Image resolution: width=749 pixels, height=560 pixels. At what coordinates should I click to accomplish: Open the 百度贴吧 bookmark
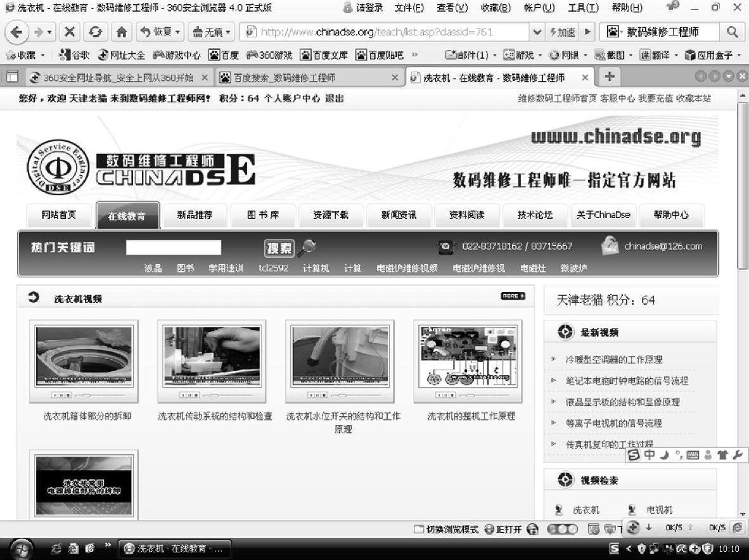point(380,55)
